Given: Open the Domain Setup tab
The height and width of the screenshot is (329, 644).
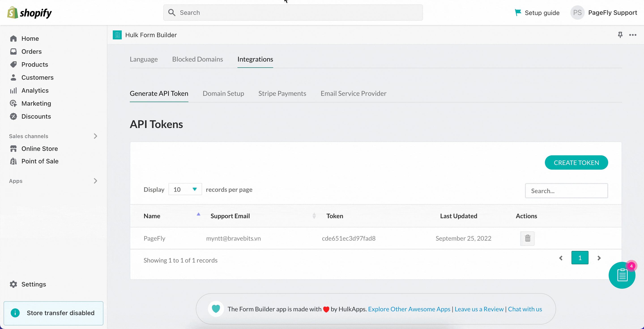Looking at the screenshot, I should coord(223,94).
